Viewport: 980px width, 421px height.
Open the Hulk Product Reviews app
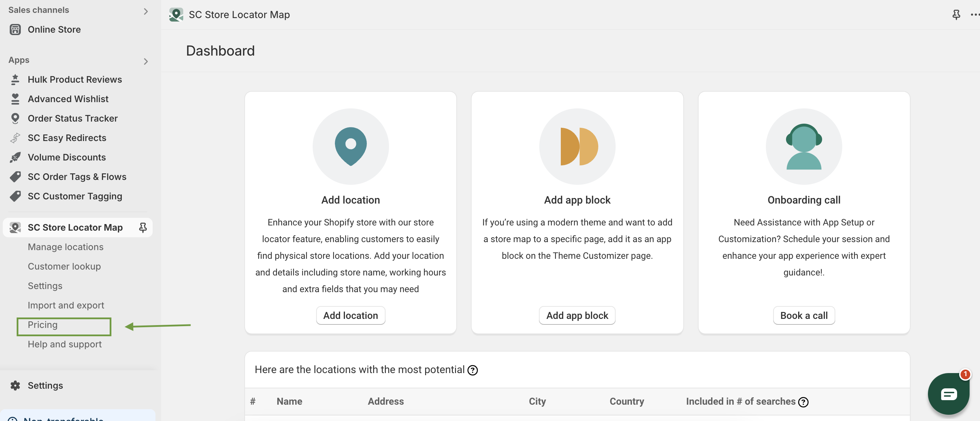(75, 79)
